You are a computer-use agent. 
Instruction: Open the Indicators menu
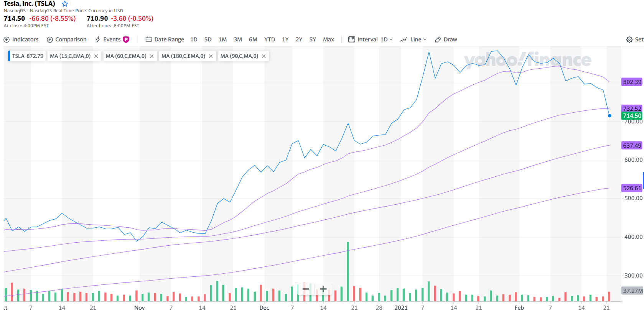pyautogui.click(x=21, y=39)
